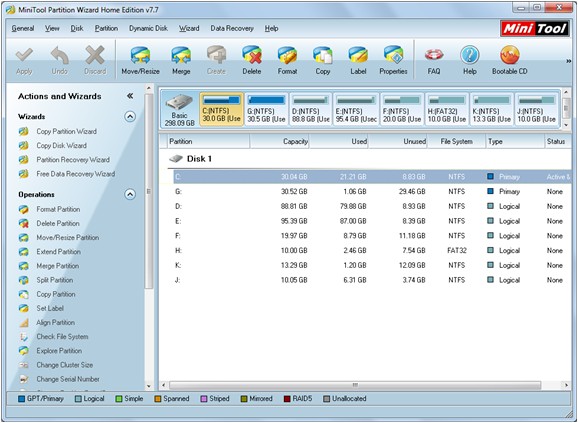
Task: Collapse the Operations section
Action: 130,194
